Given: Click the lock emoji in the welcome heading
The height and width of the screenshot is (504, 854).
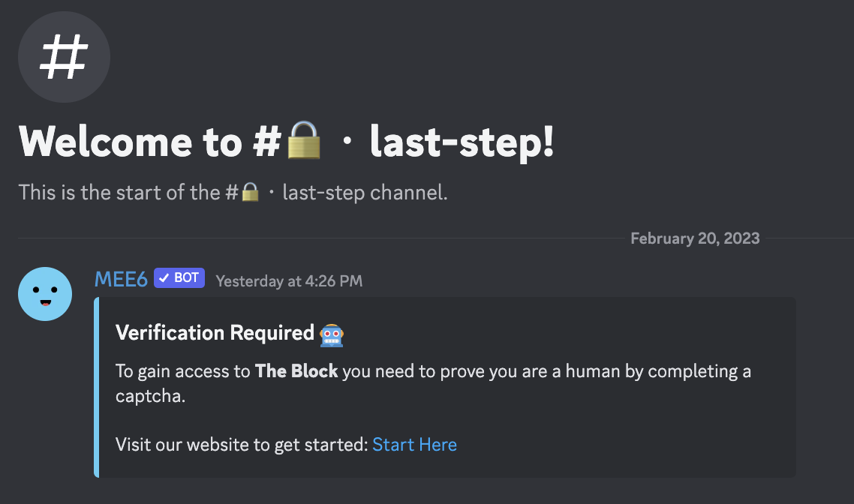Looking at the screenshot, I should 304,140.
